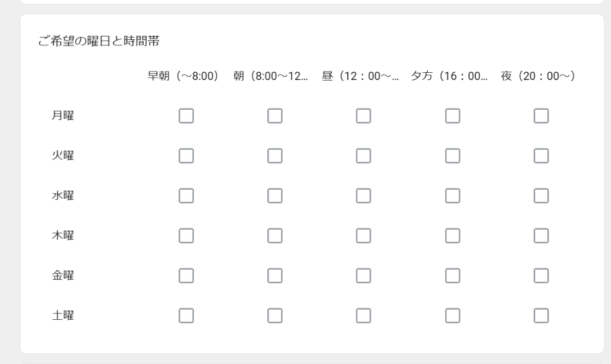Enable 水曜 noon (昼) checkbox
The image size is (611, 364).
[363, 196]
